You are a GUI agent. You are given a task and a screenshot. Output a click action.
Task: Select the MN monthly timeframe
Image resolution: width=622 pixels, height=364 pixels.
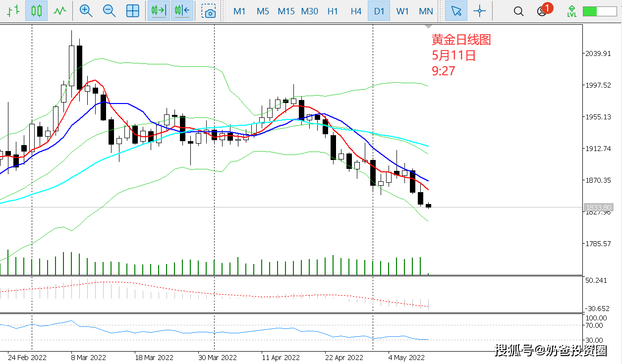click(x=426, y=11)
